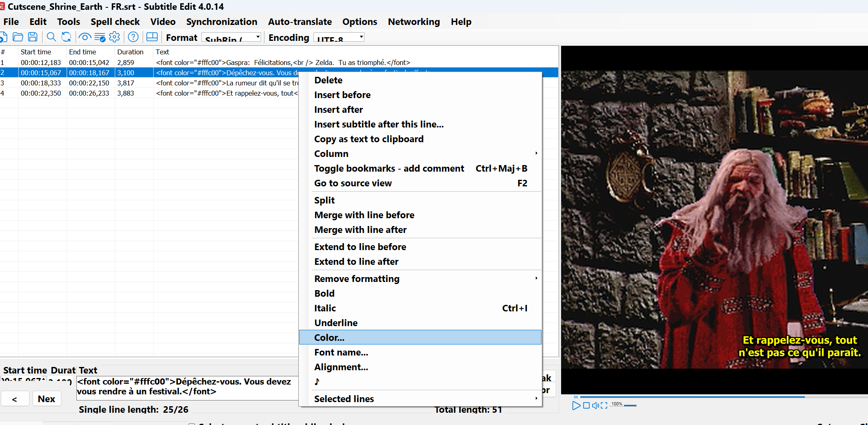Image resolution: width=868 pixels, height=425 pixels.
Task: Toggle video fullscreen icon
Action: tap(604, 405)
